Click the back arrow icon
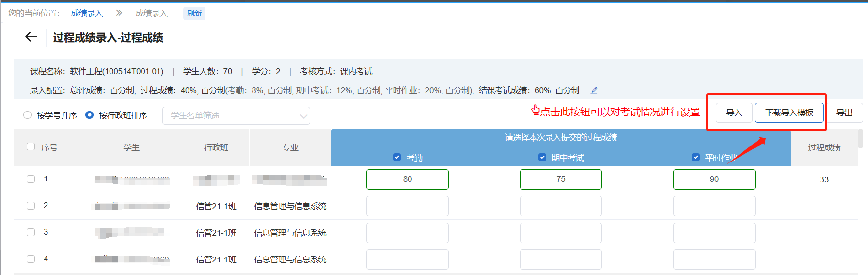The height and width of the screenshot is (275, 868). point(31,37)
